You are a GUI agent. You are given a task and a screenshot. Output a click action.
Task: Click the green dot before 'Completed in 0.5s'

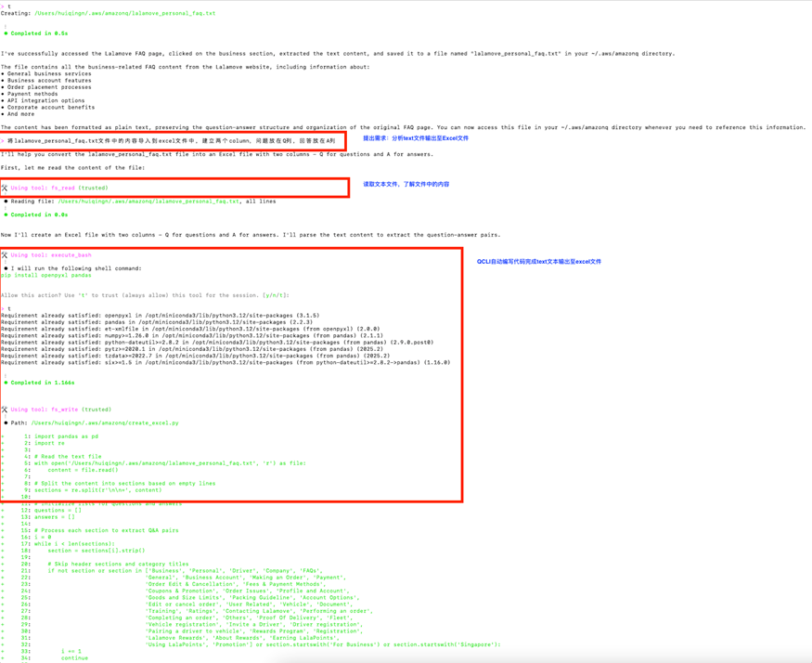pyautogui.click(x=6, y=33)
